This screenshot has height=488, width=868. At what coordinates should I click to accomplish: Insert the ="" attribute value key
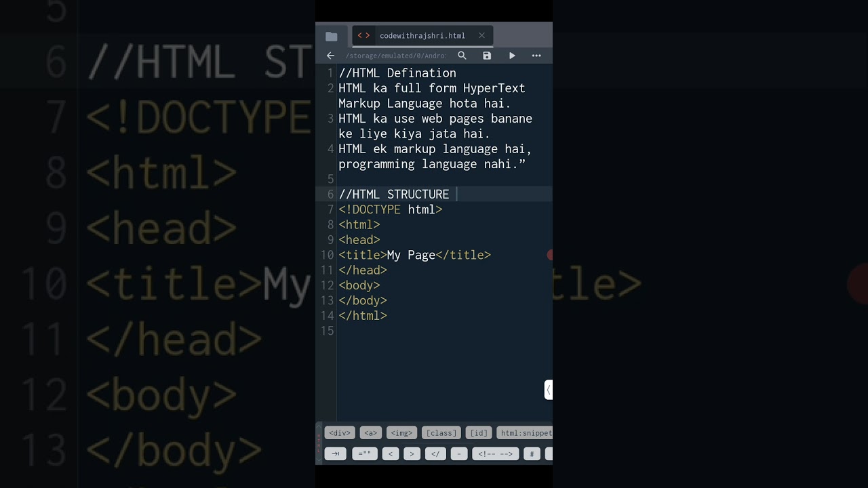(365, 454)
